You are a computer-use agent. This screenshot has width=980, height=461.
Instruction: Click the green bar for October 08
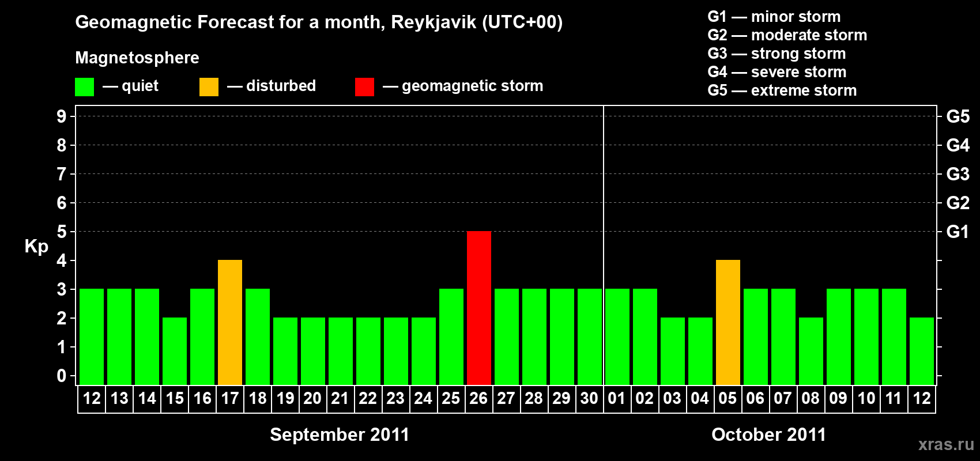[x=811, y=351]
